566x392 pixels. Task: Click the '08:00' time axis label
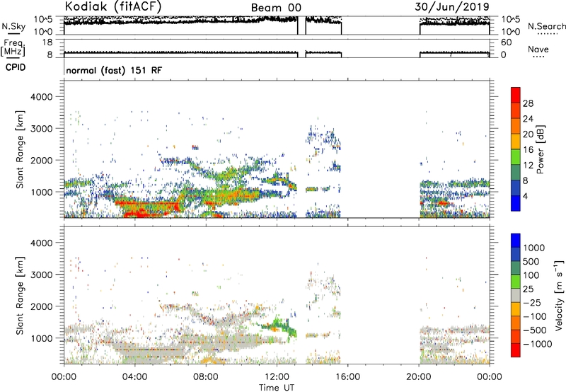[x=206, y=377]
